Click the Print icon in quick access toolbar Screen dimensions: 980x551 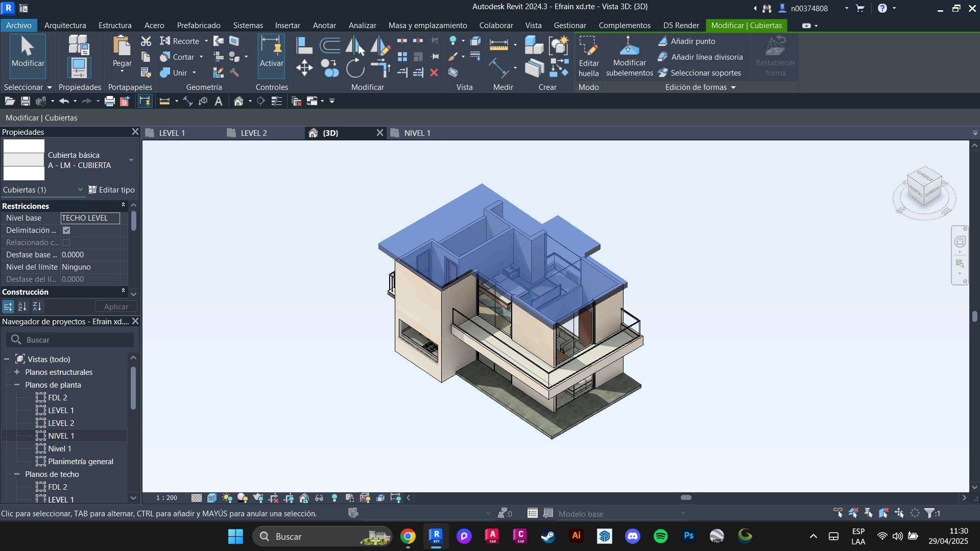pos(109,101)
